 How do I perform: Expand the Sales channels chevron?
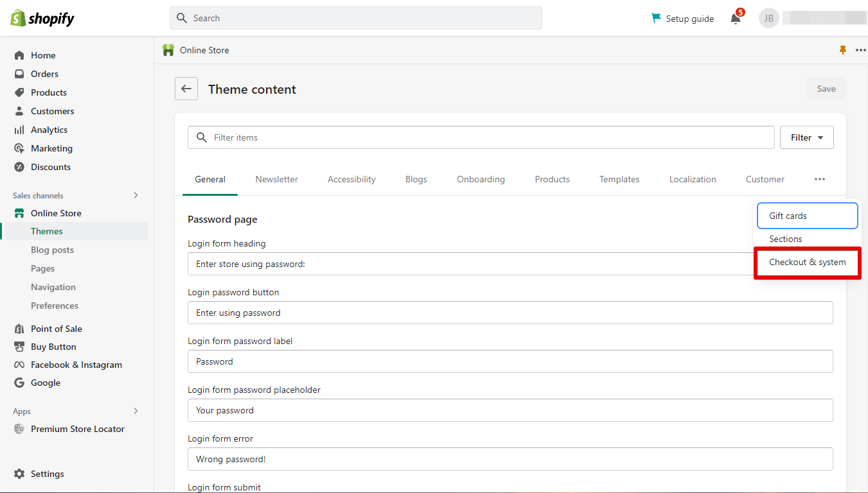(136, 195)
